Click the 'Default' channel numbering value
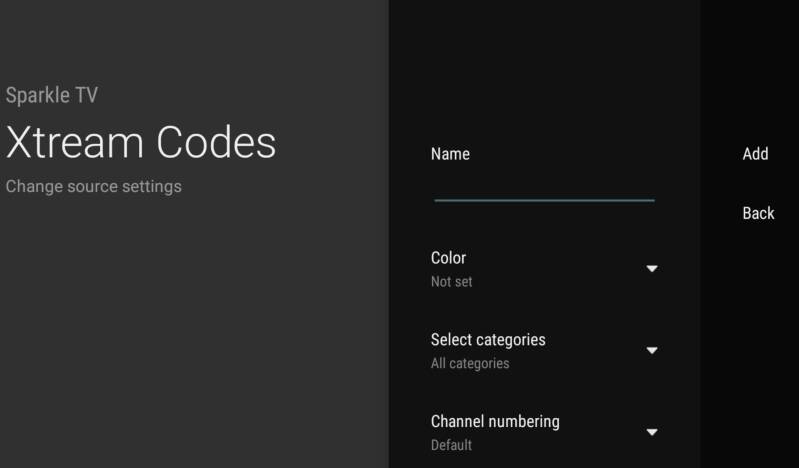This screenshot has width=799, height=468. [x=451, y=445]
